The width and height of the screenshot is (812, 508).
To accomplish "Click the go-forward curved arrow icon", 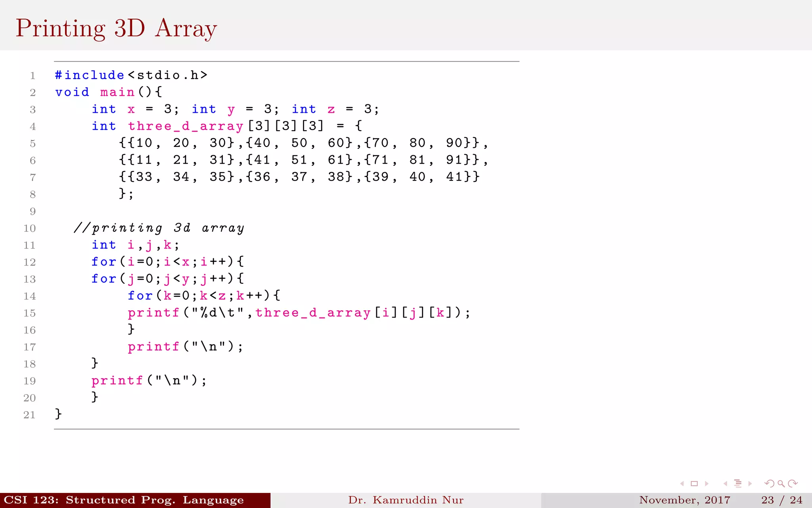I will coord(793,483).
